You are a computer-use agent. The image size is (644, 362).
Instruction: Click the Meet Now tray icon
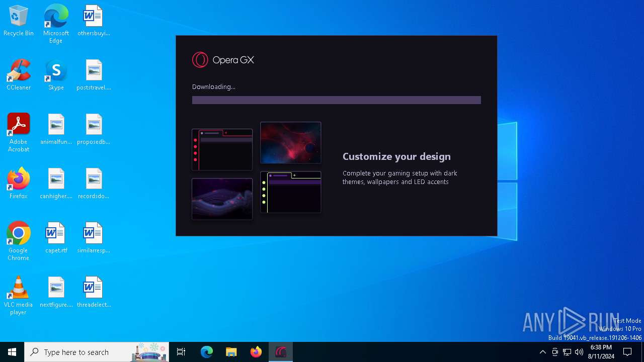555,352
